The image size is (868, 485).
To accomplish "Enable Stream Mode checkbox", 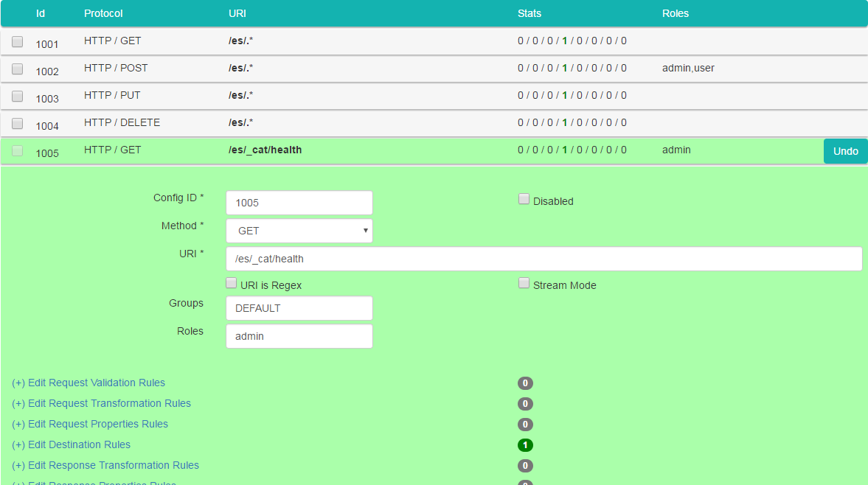I will pyautogui.click(x=524, y=283).
